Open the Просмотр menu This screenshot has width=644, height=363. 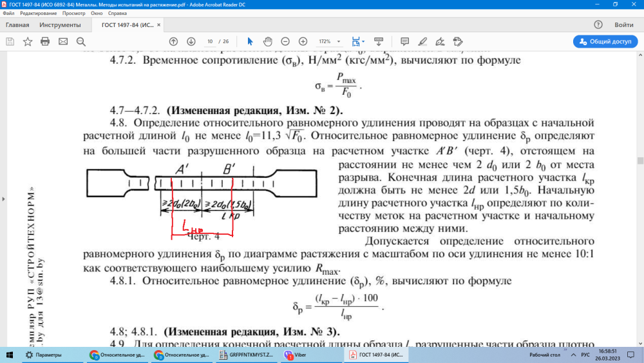tap(74, 13)
